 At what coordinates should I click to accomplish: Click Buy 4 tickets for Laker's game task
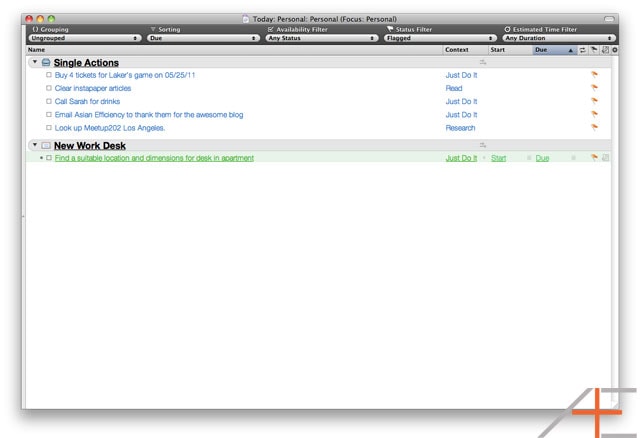pyautogui.click(x=125, y=75)
